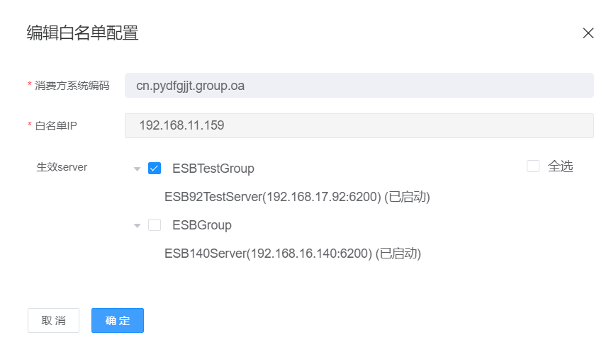
Task: Focus the 消费方系统编码 input field
Action: pyautogui.click(x=359, y=85)
